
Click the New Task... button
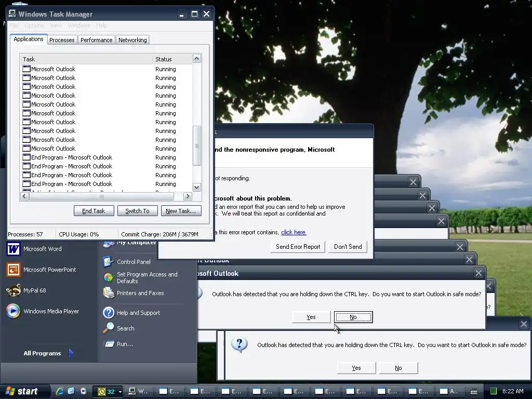(x=181, y=211)
